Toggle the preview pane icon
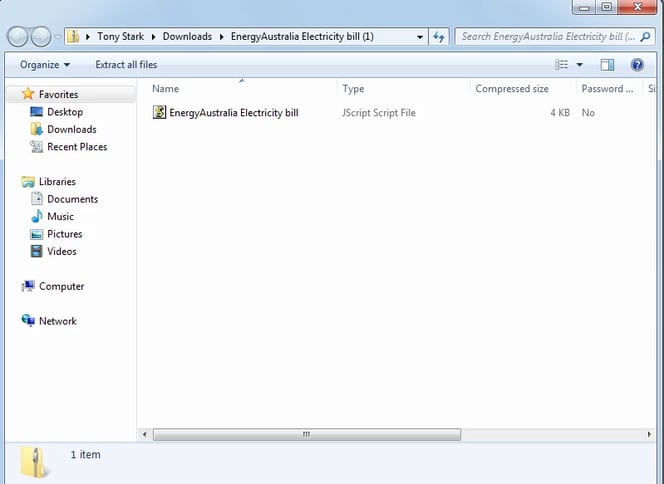This screenshot has height=484, width=664. coord(607,65)
